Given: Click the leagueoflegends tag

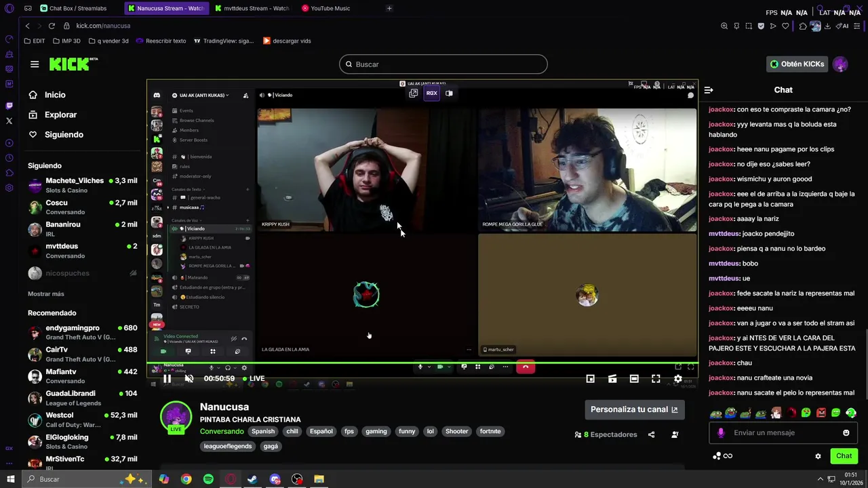Looking at the screenshot, I should point(228,447).
